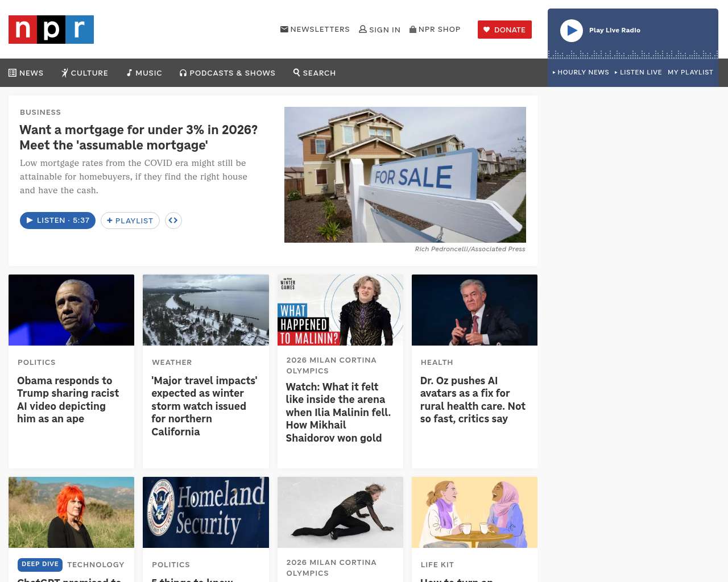Viewport: 728px width, 582px height.
Task: Open the Music menu
Action: click(x=144, y=73)
